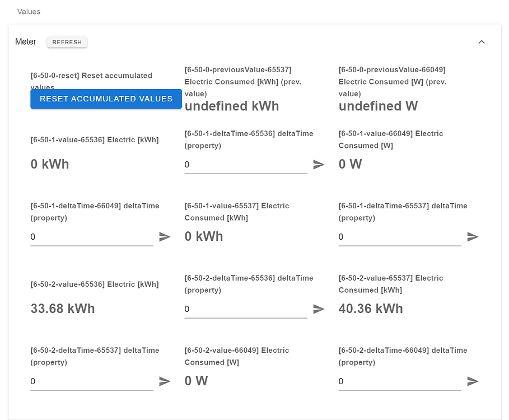Focus the 6-50-1-deltaTime-65536 input field
509x420 pixels.
coord(245,165)
